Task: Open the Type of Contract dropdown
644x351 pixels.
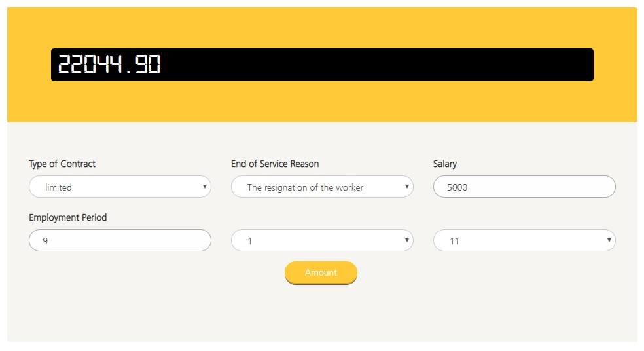Action: [x=120, y=187]
